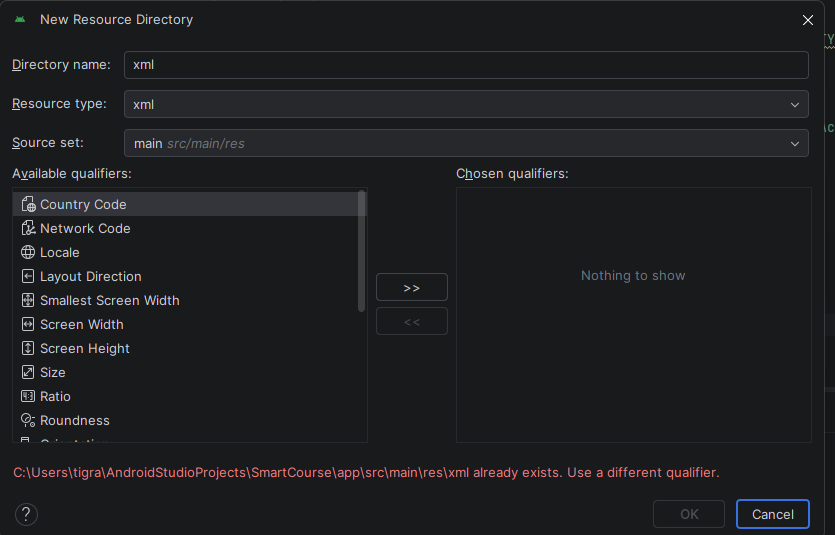Add qualifier with the >> button
835x535 pixels.
(412, 287)
